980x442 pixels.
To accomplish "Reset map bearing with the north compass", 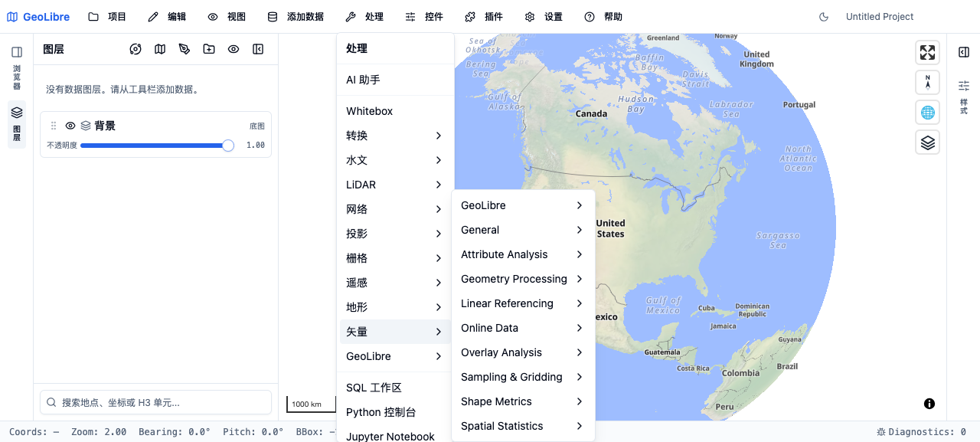I will click(927, 82).
